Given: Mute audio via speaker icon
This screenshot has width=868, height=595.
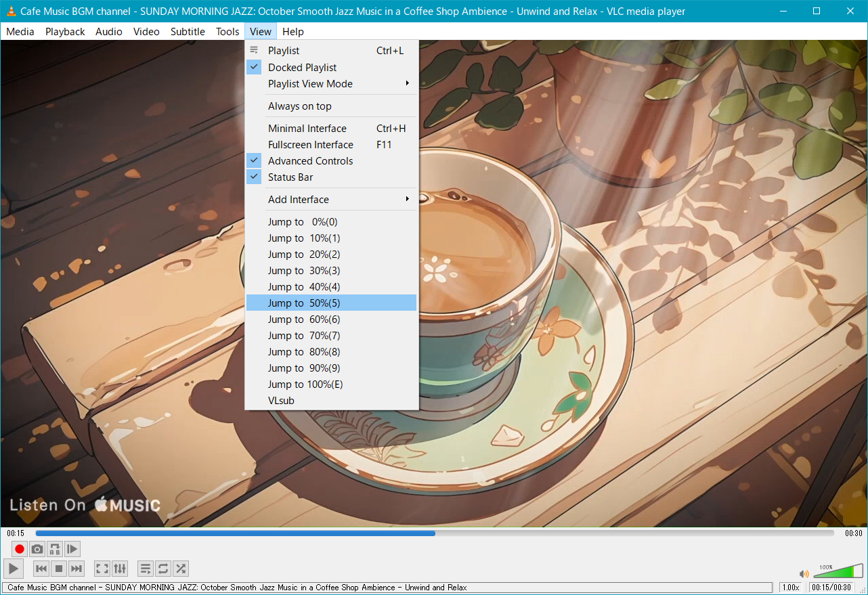Looking at the screenshot, I should click(x=804, y=574).
